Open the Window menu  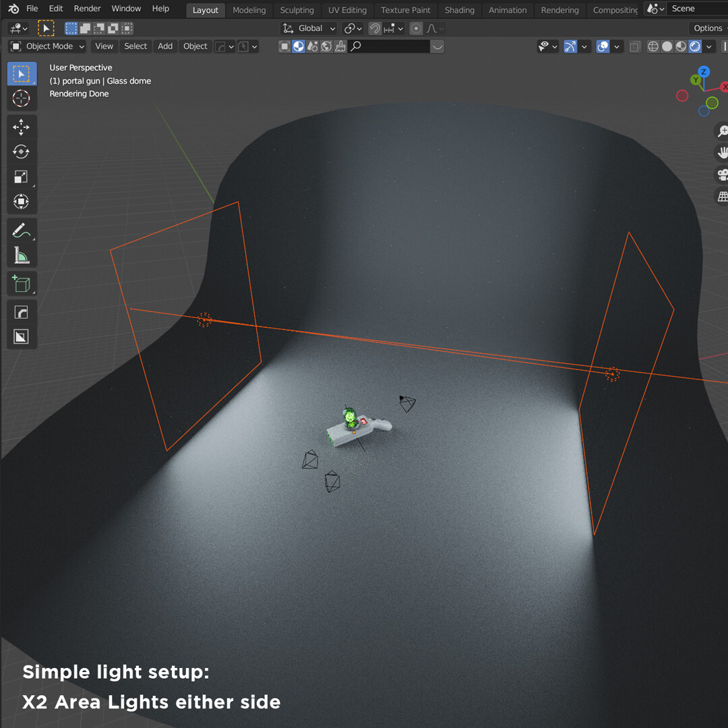pos(126,9)
